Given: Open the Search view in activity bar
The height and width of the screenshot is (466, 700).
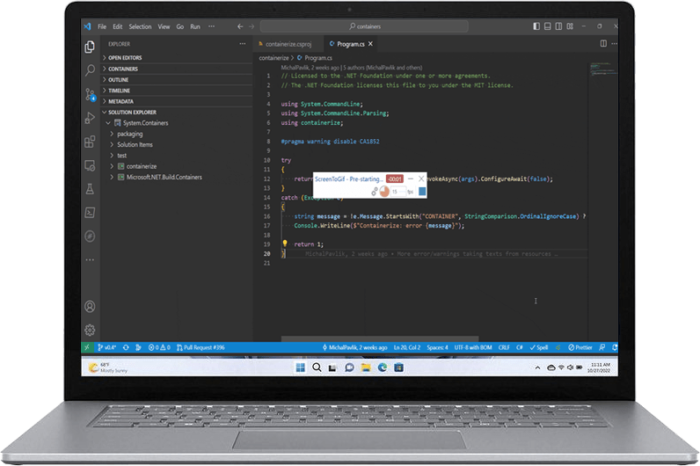Looking at the screenshot, I should 90,70.
